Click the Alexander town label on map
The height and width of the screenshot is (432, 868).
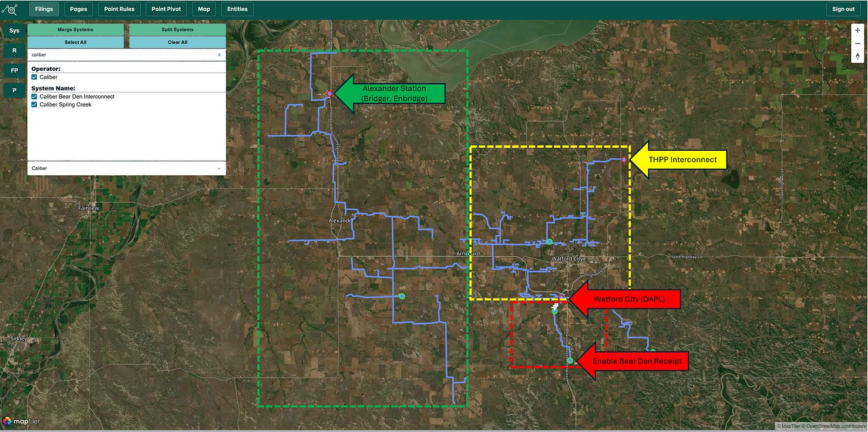[341, 220]
